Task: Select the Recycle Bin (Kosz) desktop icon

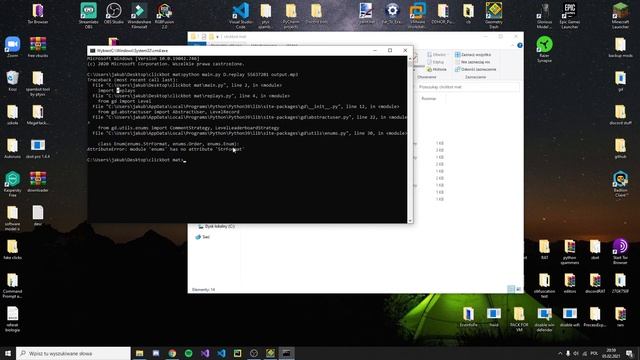Action: click(13, 81)
